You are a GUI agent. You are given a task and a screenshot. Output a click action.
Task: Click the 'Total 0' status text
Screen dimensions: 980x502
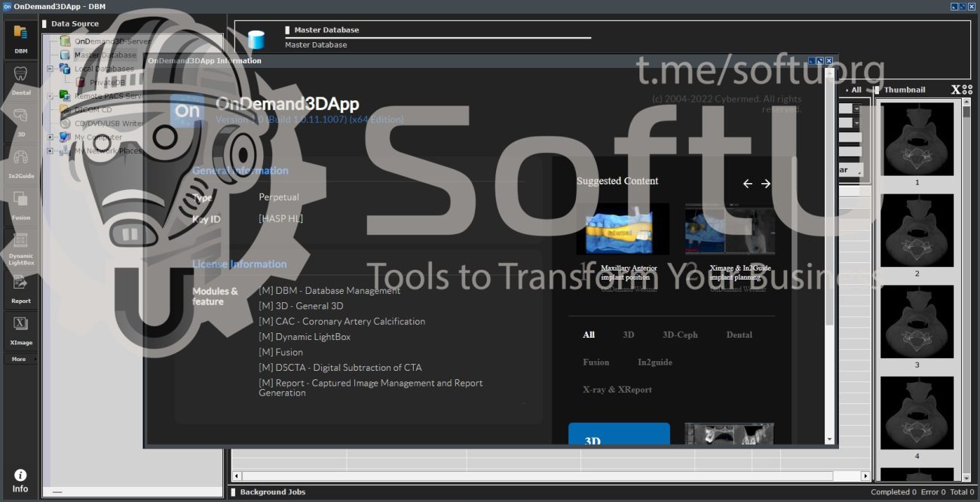962,492
